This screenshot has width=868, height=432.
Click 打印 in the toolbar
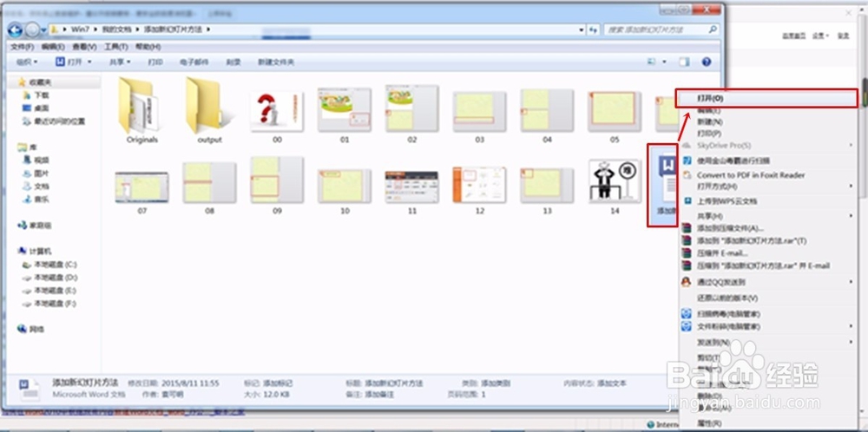click(155, 62)
